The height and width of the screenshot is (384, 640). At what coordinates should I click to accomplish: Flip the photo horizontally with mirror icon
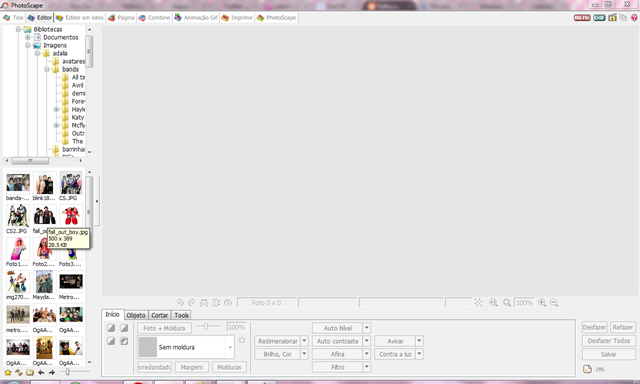coord(204,302)
